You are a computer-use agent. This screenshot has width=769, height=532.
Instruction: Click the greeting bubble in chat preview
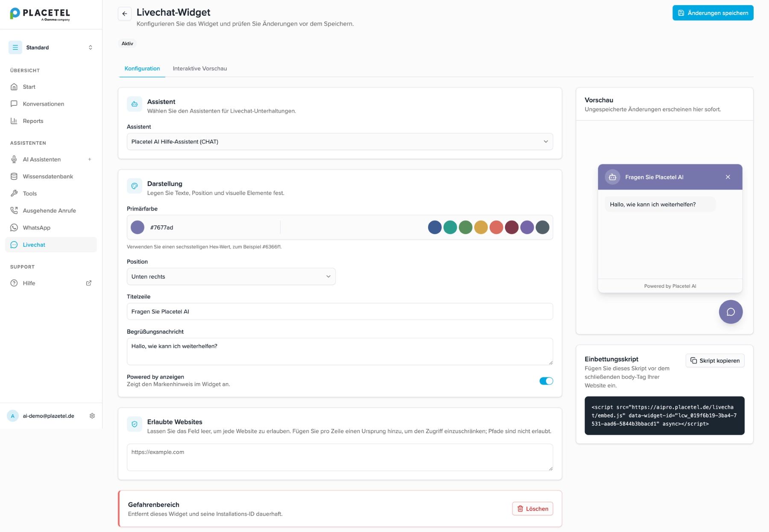(660, 205)
